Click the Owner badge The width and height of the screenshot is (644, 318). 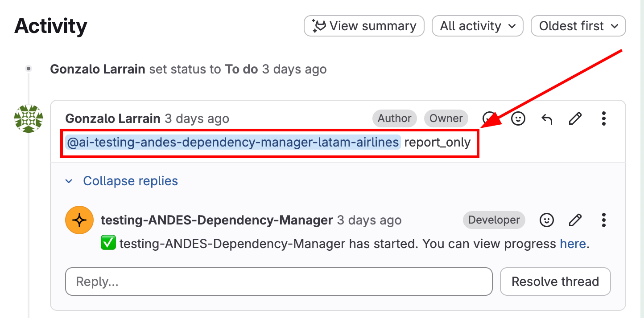pos(446,118)
